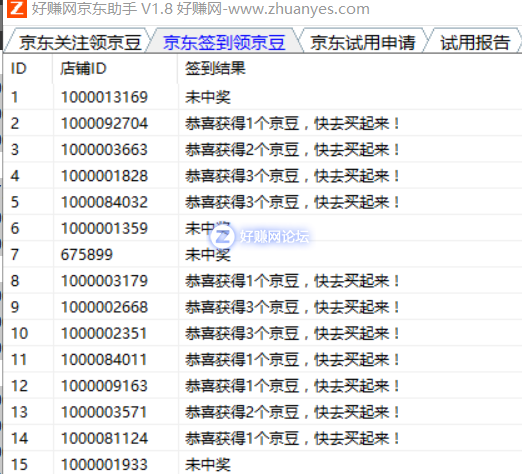Click the sign-in result for shop 1000081124
The height and width of the screenshot is (474, 522).
click(292, 438)
